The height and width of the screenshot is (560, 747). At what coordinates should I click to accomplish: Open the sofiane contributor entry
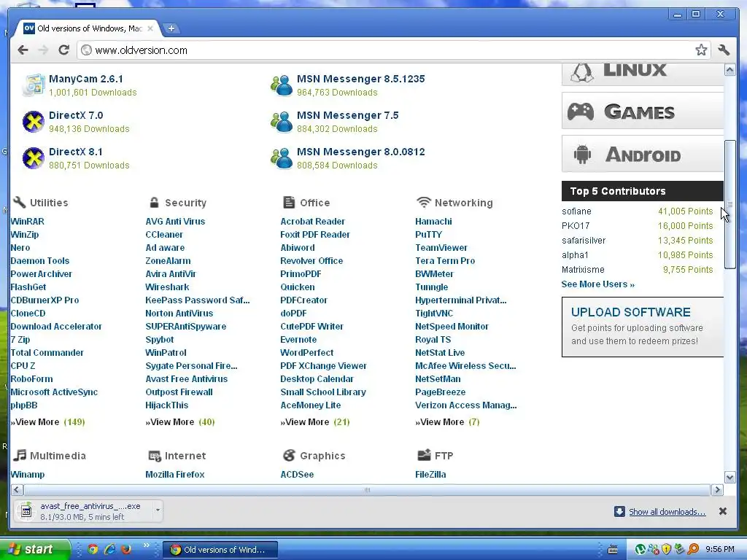tap(576, 211)
